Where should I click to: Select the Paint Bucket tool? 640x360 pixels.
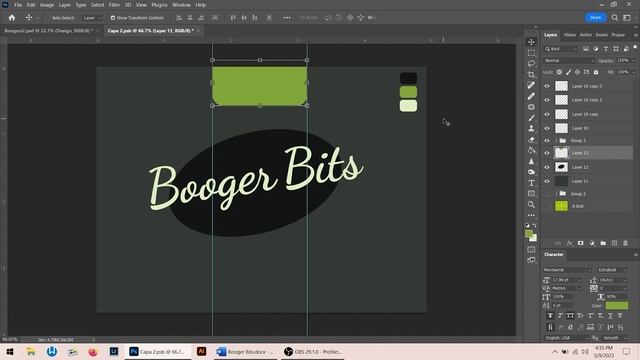click(x=531, y=151)
